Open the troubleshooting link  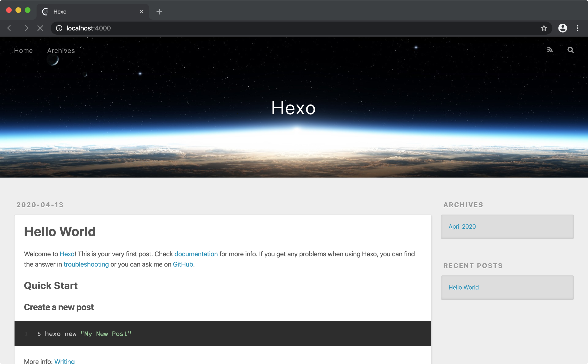(86, 264)
